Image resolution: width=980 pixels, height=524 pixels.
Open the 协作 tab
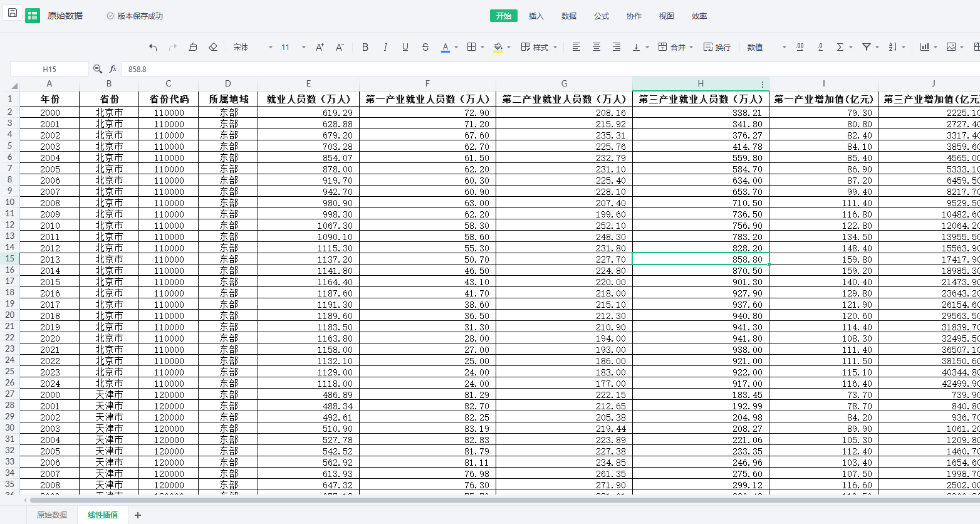tap(634, 16)
